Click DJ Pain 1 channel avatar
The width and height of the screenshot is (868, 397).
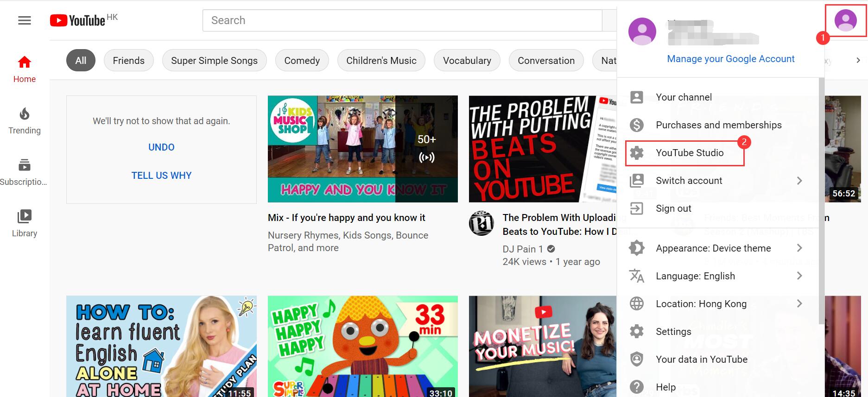[x=481, y=223]
